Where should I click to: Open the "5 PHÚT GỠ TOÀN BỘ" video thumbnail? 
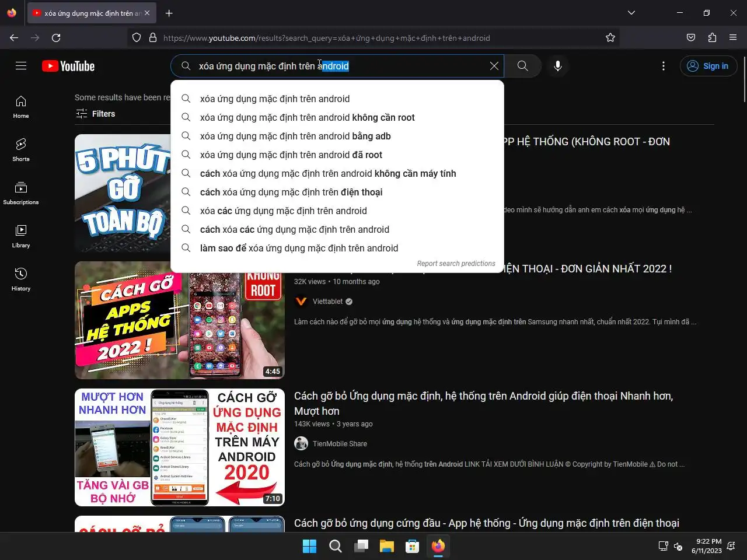(x=123, y=193)
